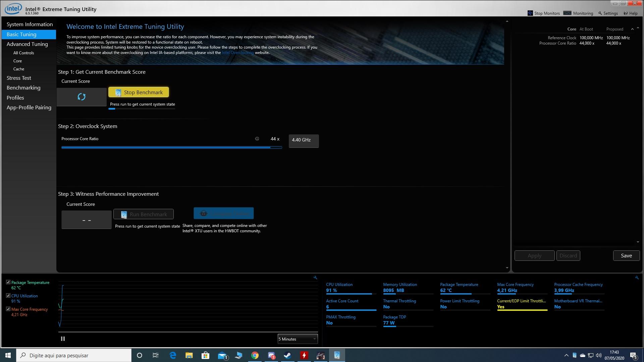Click the Intel logo
The height and width of the screenshot is (362, 644).
pos(13,9)
